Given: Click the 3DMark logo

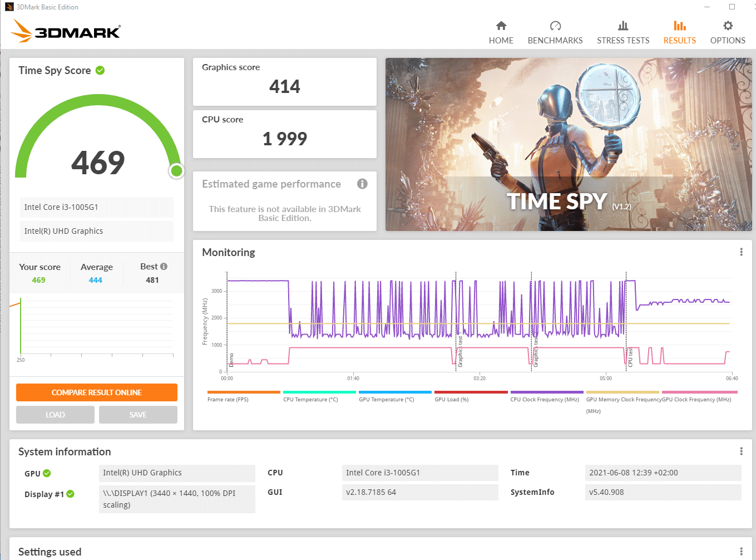Looking at the screenshot, I should coord(66,31).
